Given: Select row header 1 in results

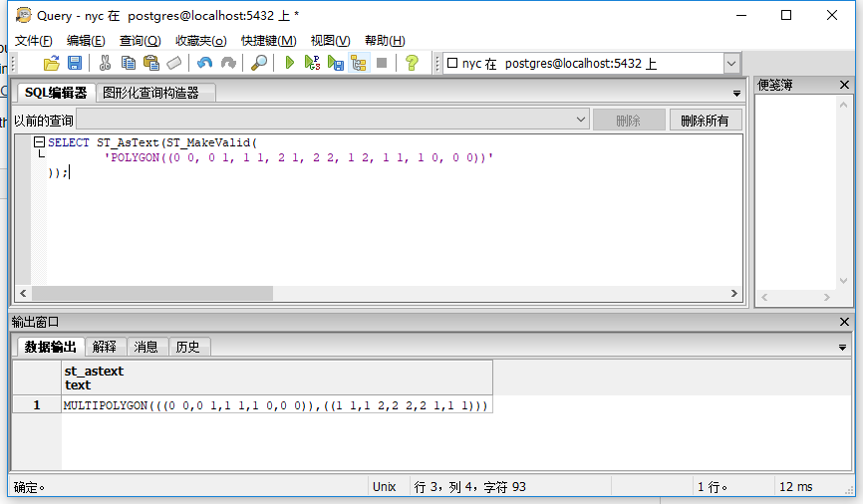Looking at the screenshot, I should [x=37, y=405].
